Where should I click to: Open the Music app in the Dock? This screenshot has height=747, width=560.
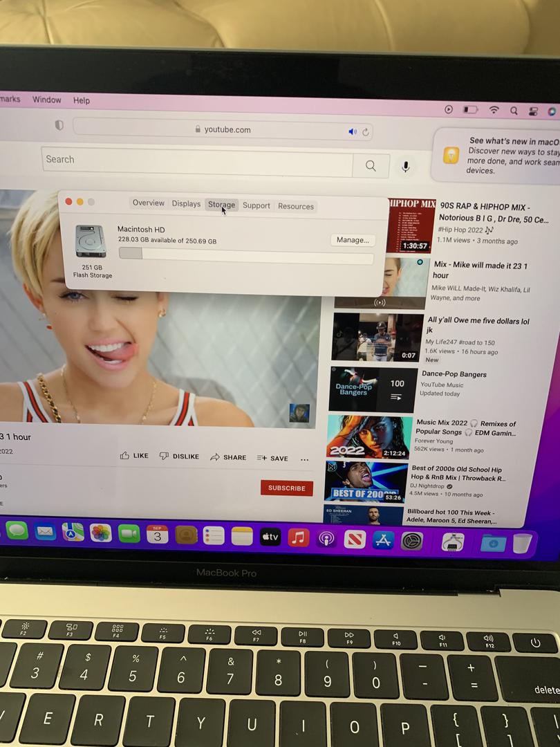[x=298, y=538]
